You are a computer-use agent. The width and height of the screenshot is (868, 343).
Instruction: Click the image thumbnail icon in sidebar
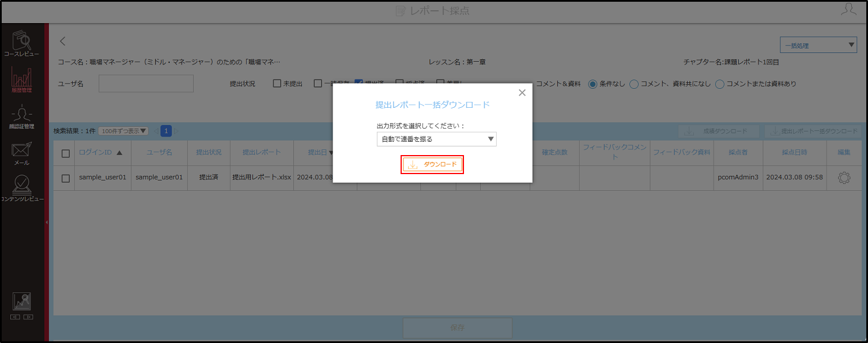click(x=22, y=301)
